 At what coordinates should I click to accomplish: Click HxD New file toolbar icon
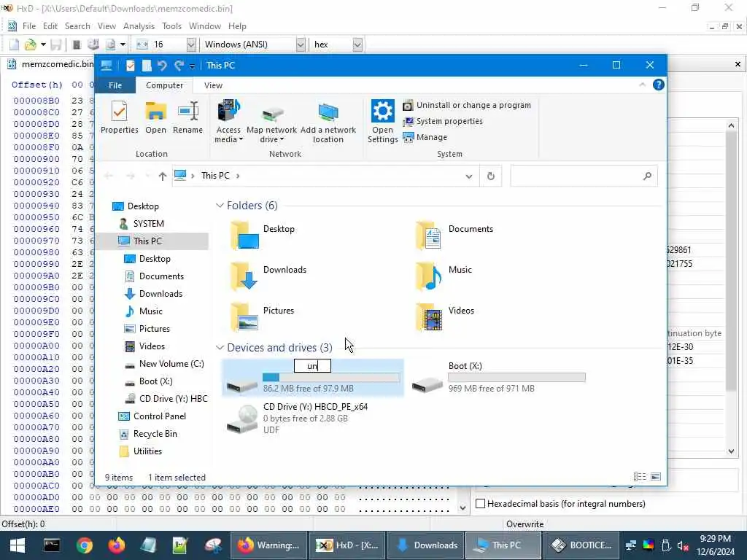(15, 44)
